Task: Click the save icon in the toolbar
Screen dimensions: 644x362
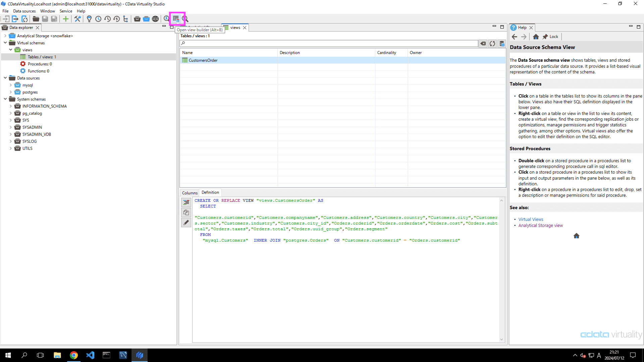Action: 45,19
